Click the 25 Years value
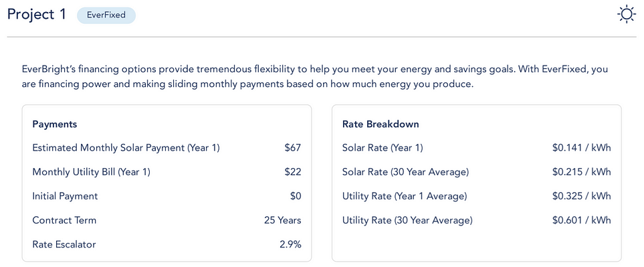Image resolution: width=644 pixels, height=267 pixels. coord(283,220)
